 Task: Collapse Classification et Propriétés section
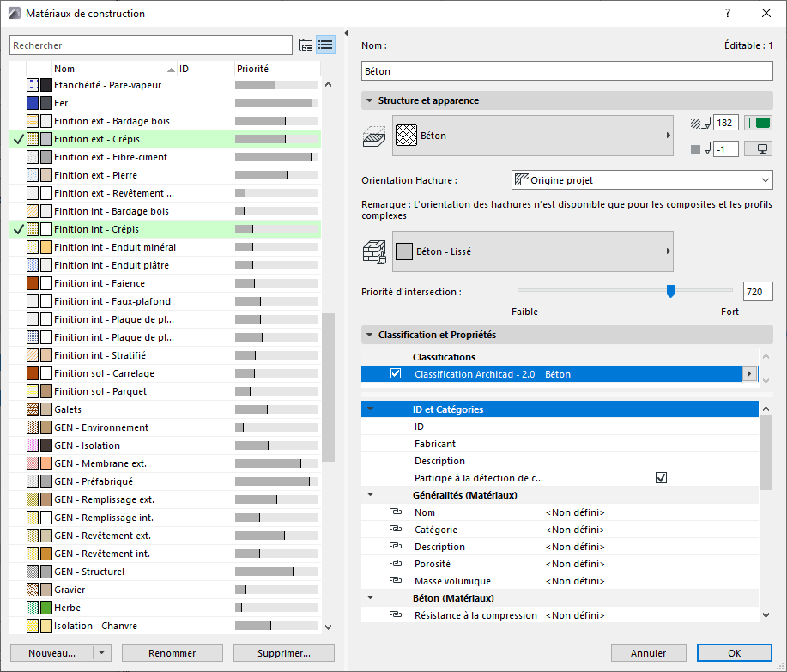[369, 335]
